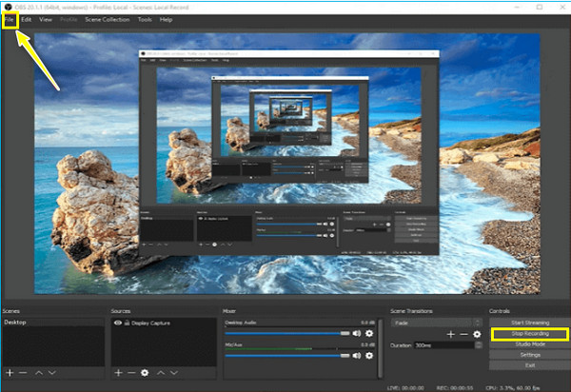
Task: Hide Display Capture using its eye icon
Action: point(118,323)
